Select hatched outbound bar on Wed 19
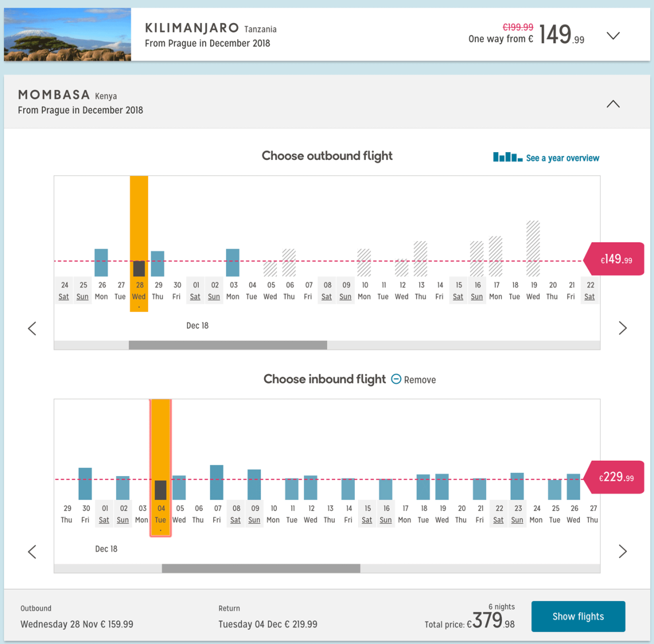The image size is (654, 644). (x=533, y=249)
